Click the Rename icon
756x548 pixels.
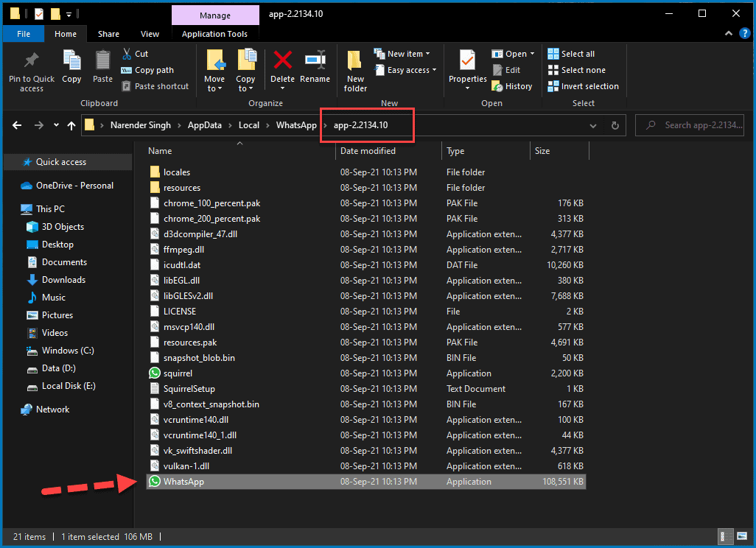coord(315,60)
